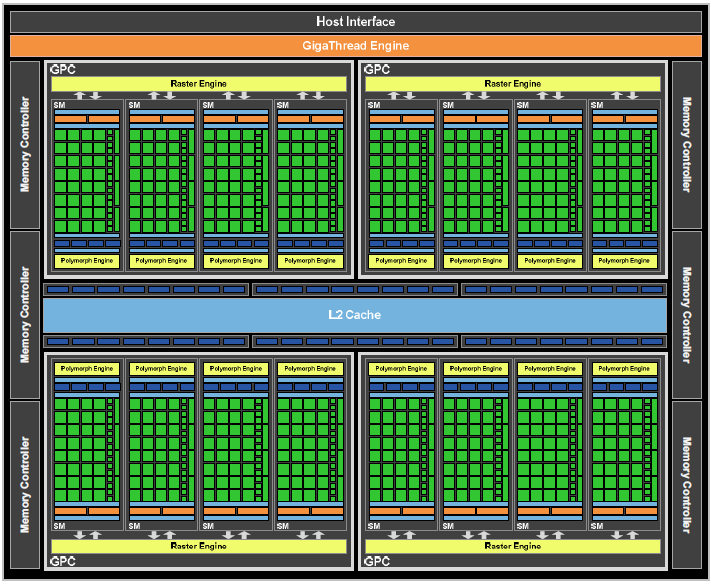Screen dimensions: 713x582
Task: Click the first SM label in top-left GPC
Action: (59, 104)
